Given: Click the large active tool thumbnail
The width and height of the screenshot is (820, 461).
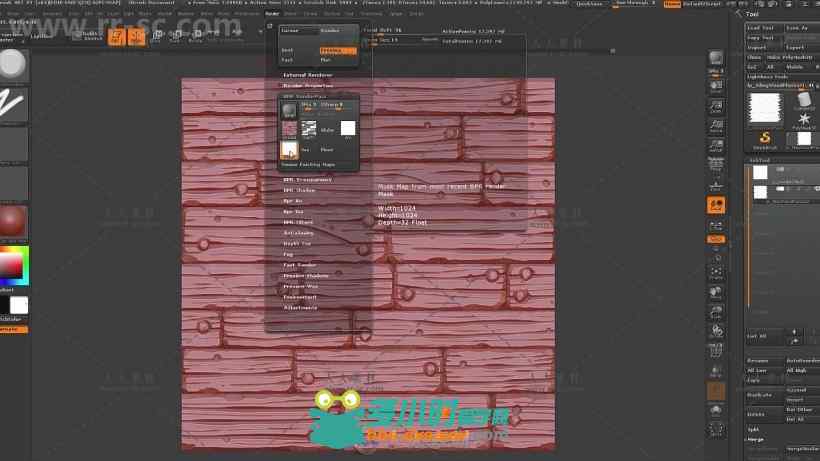Looking at the screenshot, I should point(765,108).
